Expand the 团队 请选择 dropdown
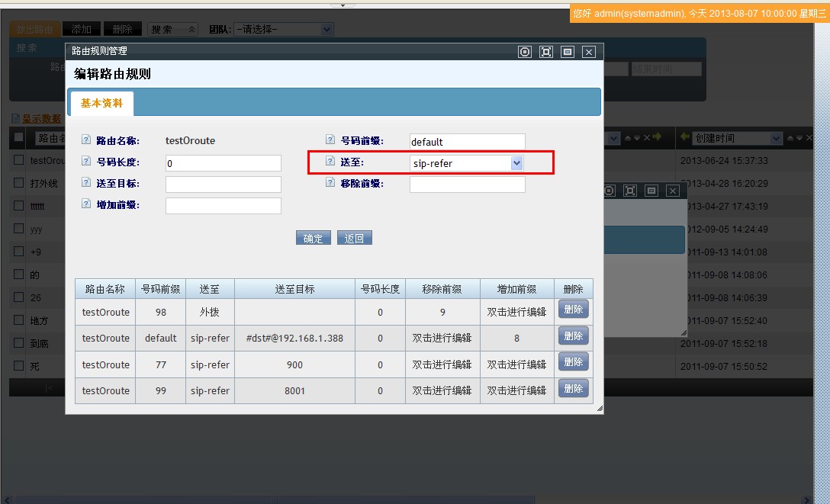The image size is (830, 504). [x=327, y=29]
